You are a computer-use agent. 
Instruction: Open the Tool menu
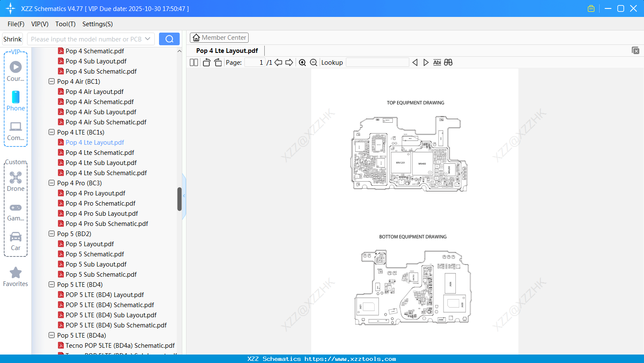coord(65,24)
